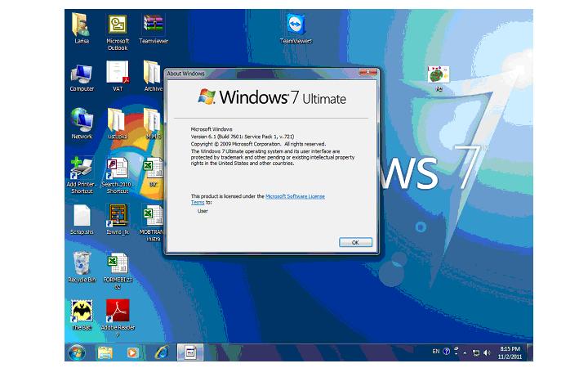Open Windows Explorer from the taskbar

(105, 352)
